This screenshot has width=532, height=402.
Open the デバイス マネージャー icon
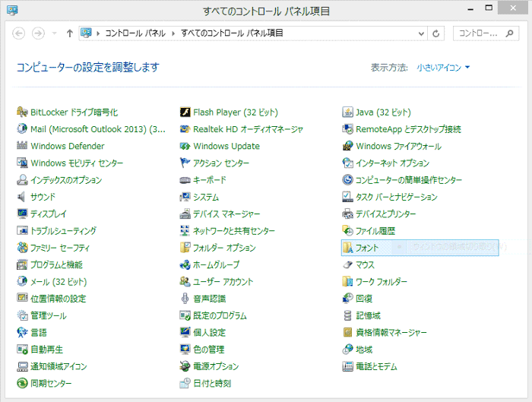click(x=185, y=214)
